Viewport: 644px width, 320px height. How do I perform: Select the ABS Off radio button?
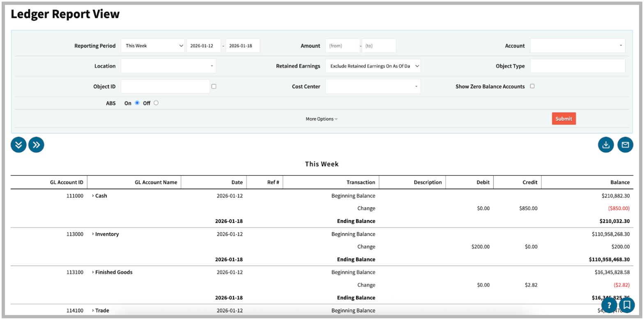point(156,103)
